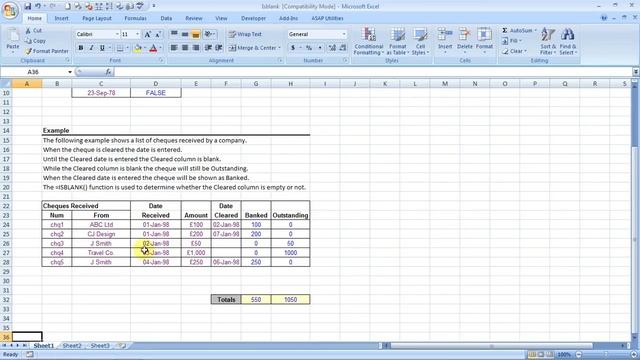640x360 pixels.
Task: Open Sort & Filter
Action: click(x=547, y=41)
